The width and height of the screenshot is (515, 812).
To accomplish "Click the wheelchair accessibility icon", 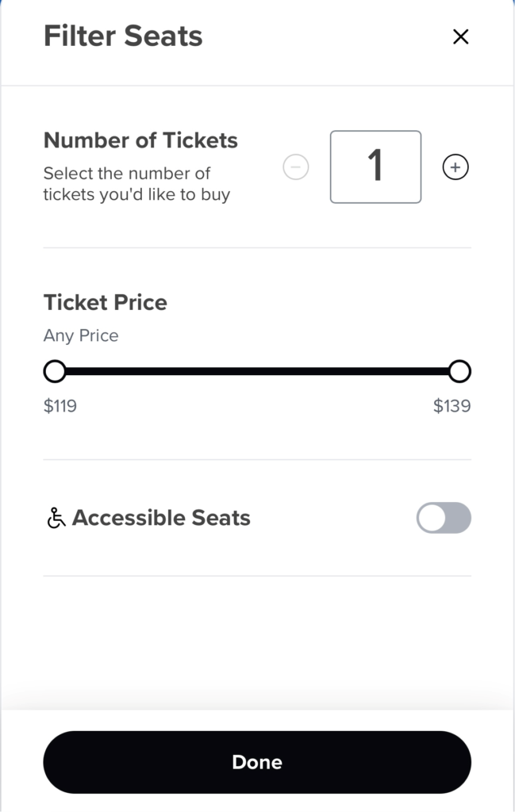I will pos(56,518).
